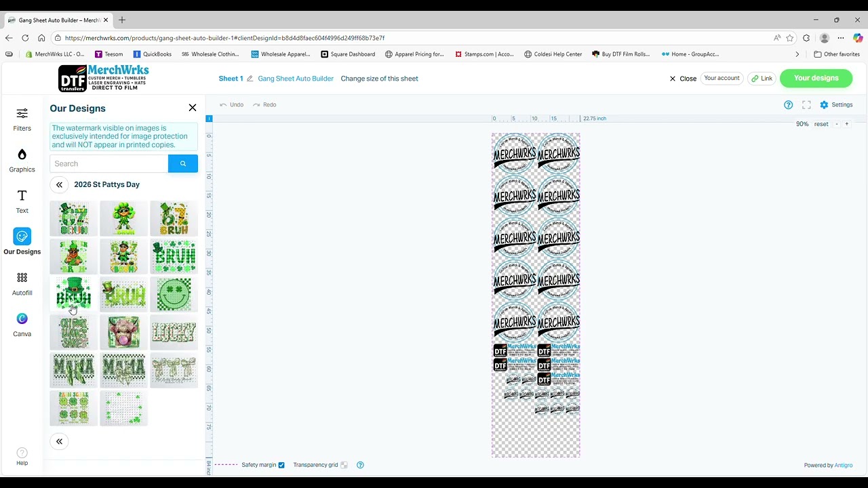This screenshot has width=868, height=488.
Task: Click the bottom double-chevron back button
Action: click(59, 441)
